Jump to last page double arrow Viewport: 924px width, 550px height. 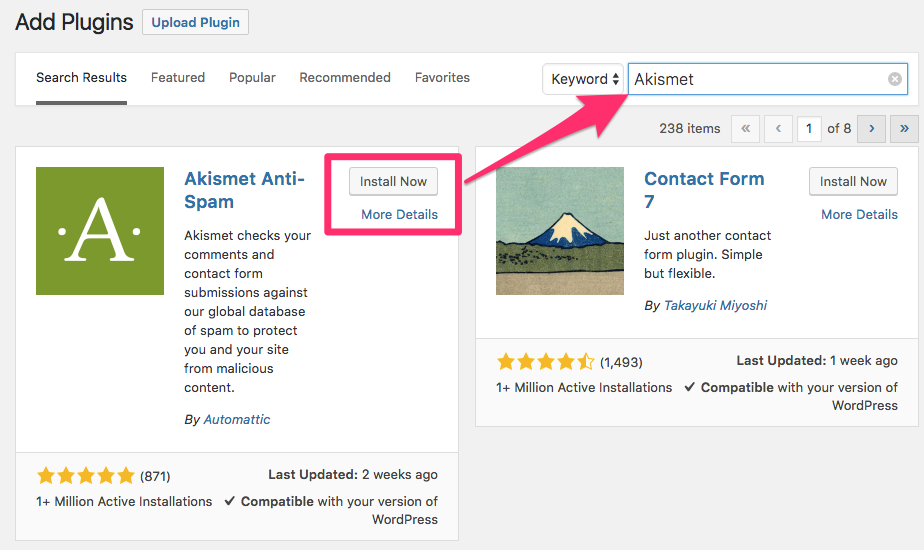[x=904, y=129]
